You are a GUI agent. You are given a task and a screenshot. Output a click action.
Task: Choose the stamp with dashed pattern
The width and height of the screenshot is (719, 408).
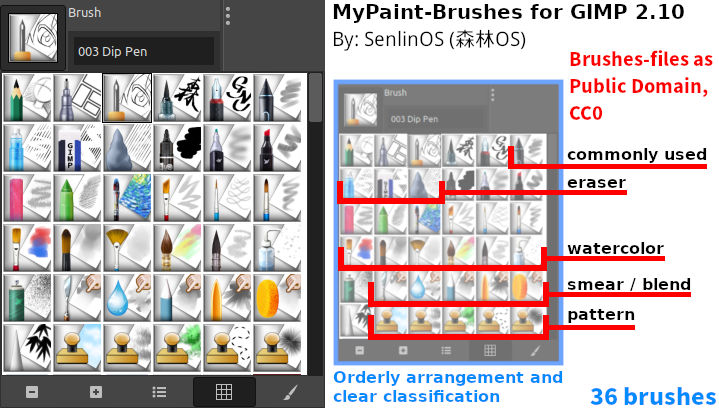(x=227, y=348)
